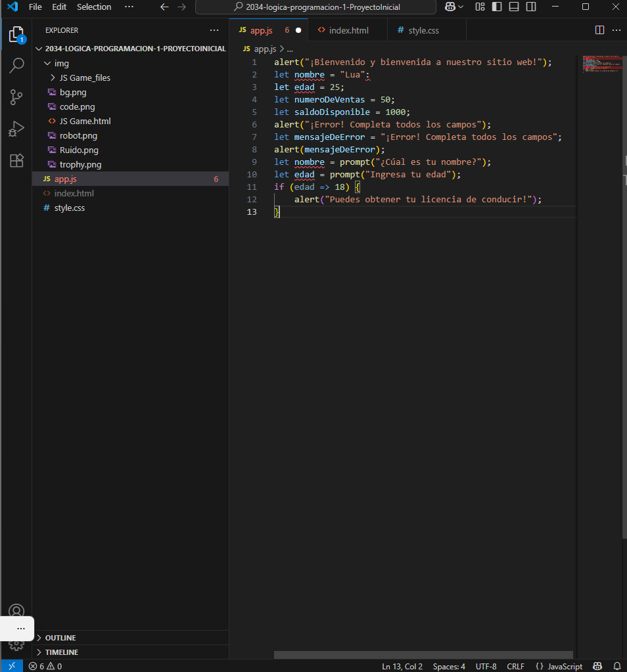The image size is (627, 672).
Task: Click the VS Code logo icon
Action: (13, 7)
